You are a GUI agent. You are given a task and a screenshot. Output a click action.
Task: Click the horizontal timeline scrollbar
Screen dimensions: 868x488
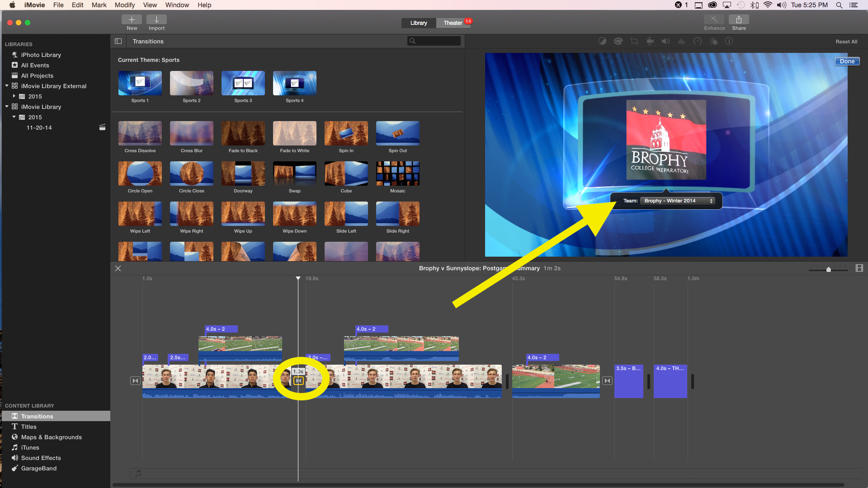coord(478,485)
